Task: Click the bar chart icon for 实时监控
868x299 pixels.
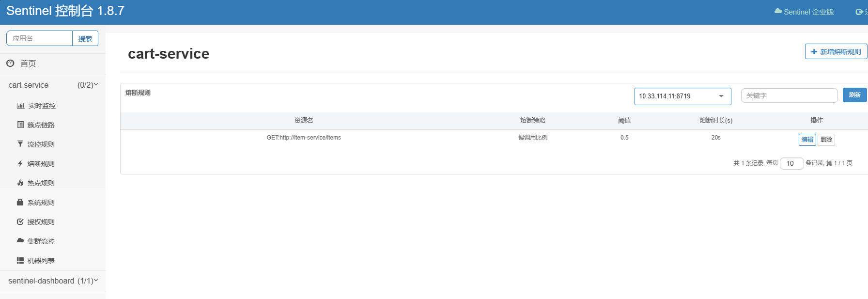Action: [x=20, y=106]
